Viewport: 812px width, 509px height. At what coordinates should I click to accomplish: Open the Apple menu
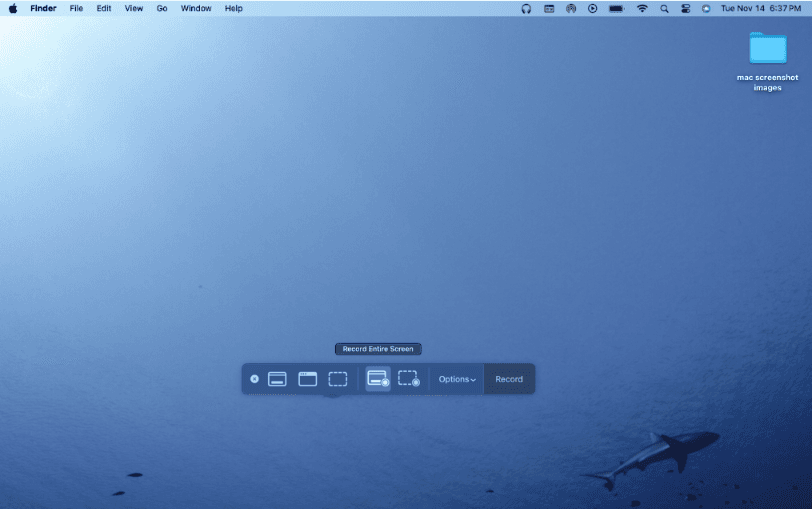click(x=13, y=8)
